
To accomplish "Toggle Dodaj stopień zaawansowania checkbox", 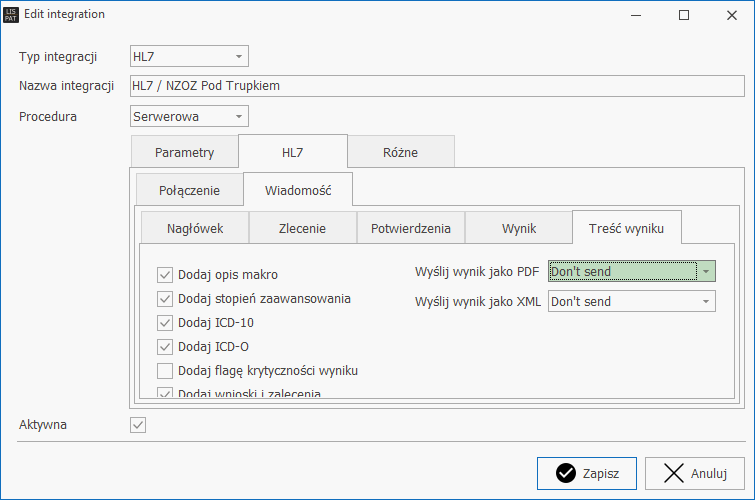I will (165, 298).
